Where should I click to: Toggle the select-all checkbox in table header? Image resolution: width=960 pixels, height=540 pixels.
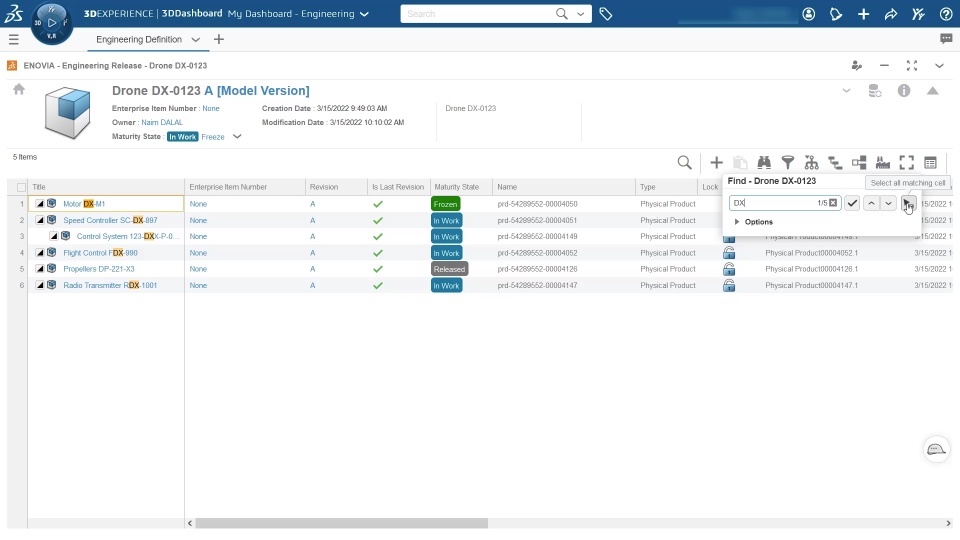pyautogui.click(x=21, y=187)
